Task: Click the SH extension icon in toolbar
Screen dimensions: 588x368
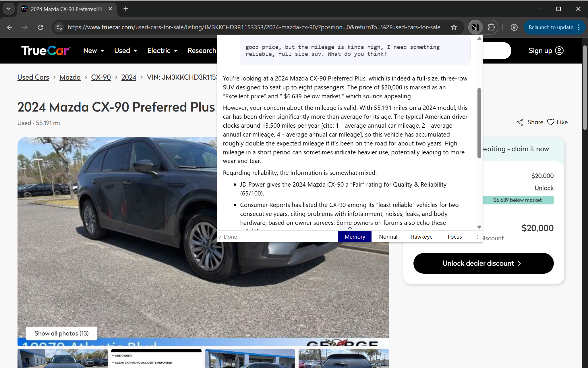Action: coord(475,27)
